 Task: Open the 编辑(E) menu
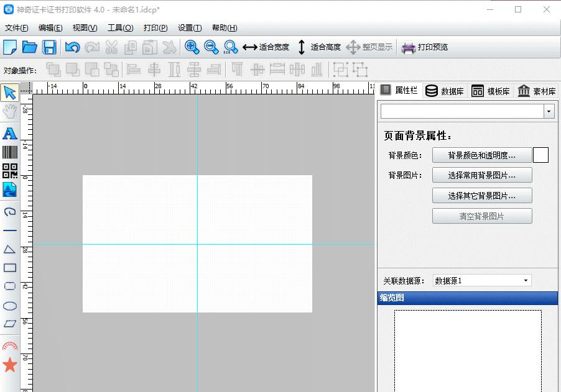[50, 27]
